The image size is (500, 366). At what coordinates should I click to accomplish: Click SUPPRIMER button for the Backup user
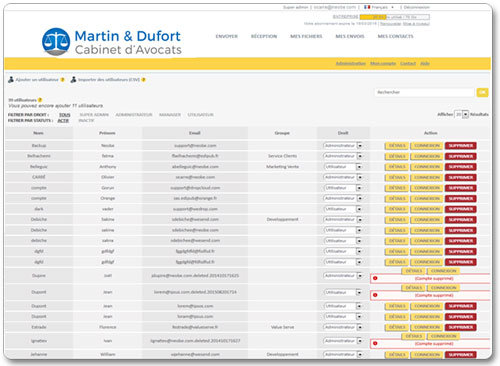coord(461,146)
